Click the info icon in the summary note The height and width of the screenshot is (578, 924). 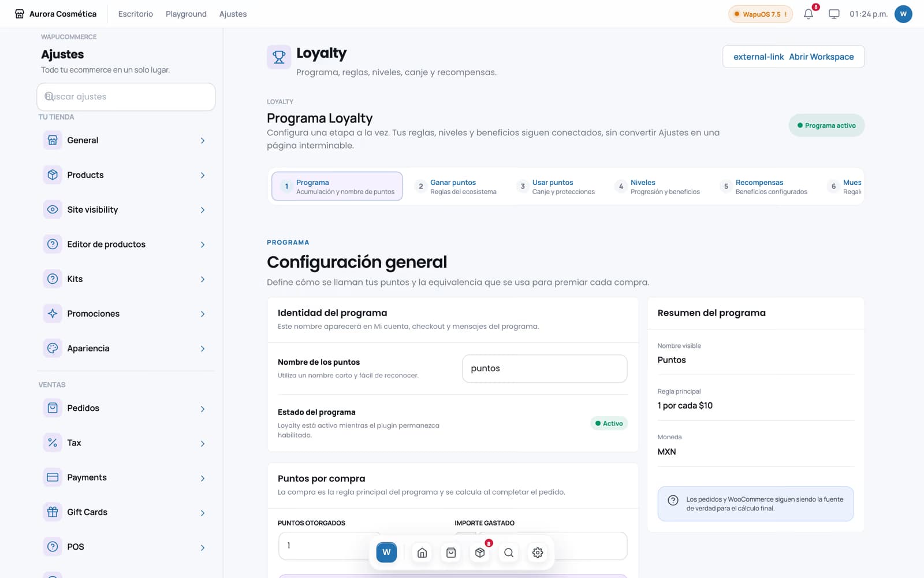(x=673, y=501)
